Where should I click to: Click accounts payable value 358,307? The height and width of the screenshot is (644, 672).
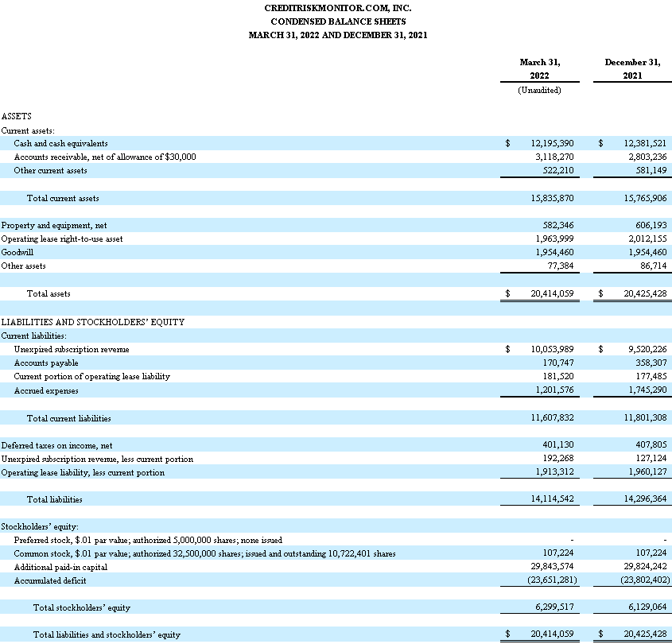651,363
